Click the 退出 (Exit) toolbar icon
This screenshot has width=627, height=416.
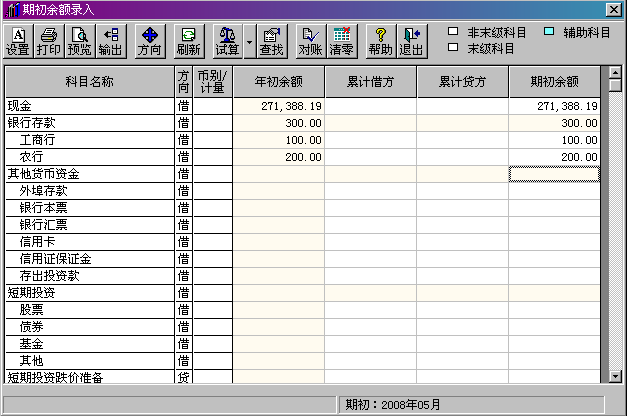[412, 42]
